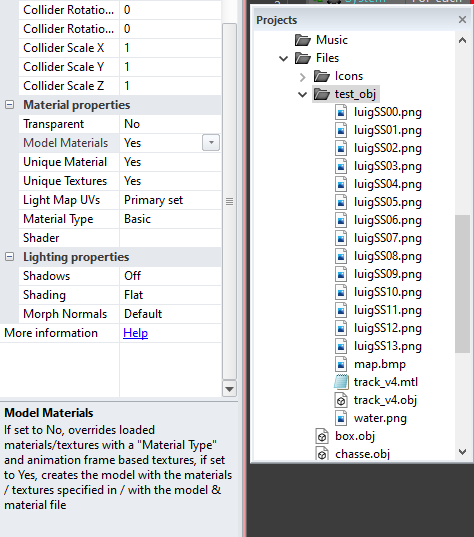Click the Transparent value field

tap(170, 124)
